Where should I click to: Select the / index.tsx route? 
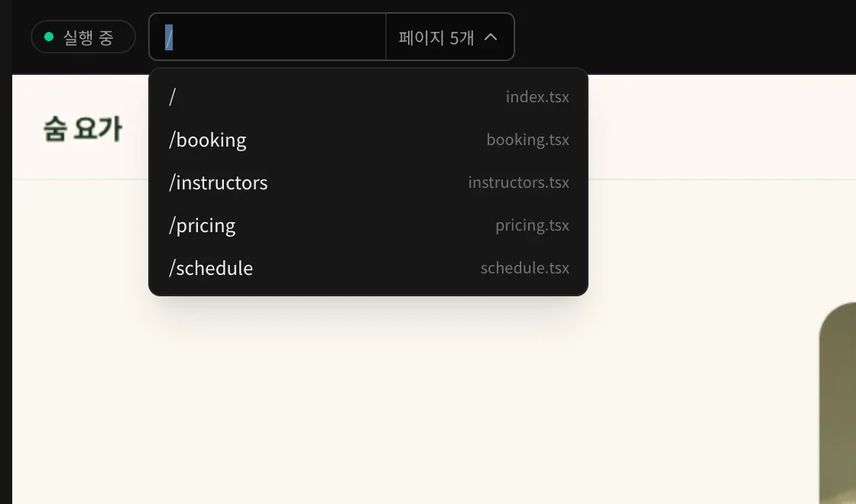pos(368,97)
